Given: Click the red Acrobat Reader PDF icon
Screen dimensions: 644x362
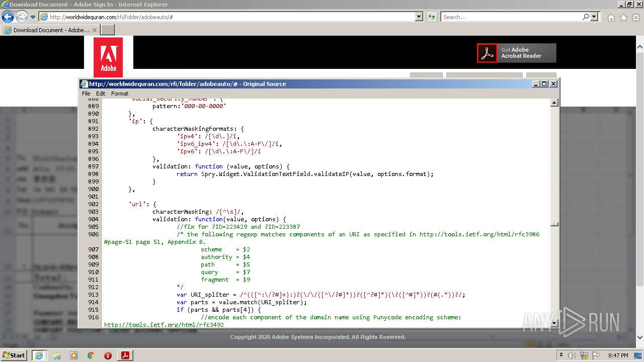Looking at the screenshot, I should (x=487, y=53).
